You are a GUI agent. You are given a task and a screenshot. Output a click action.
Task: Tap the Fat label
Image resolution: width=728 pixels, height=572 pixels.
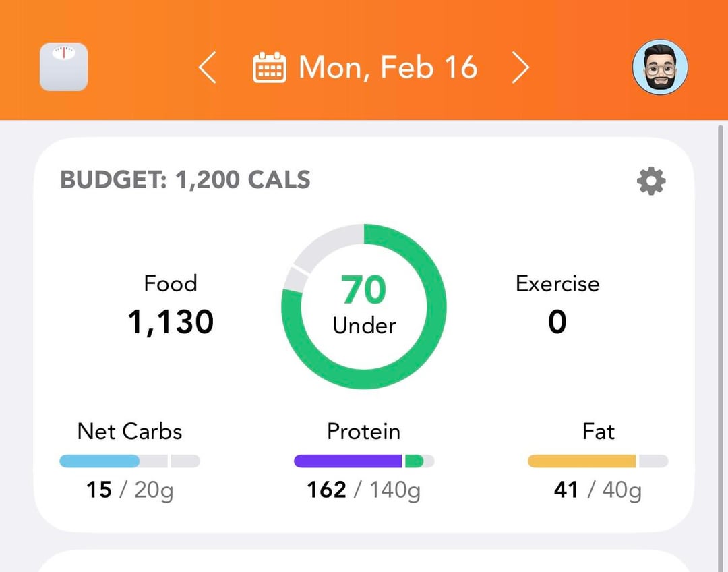coord(598,431)
